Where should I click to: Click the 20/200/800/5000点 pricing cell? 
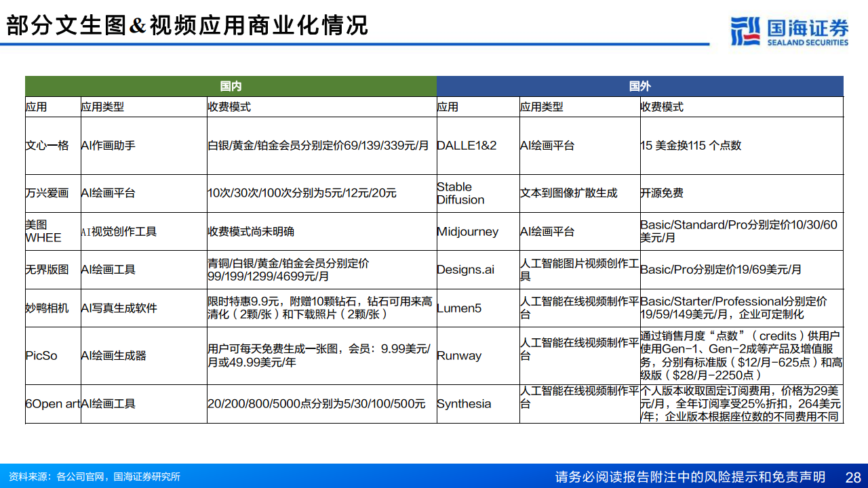pyautogui.click(x=321, y=404)
